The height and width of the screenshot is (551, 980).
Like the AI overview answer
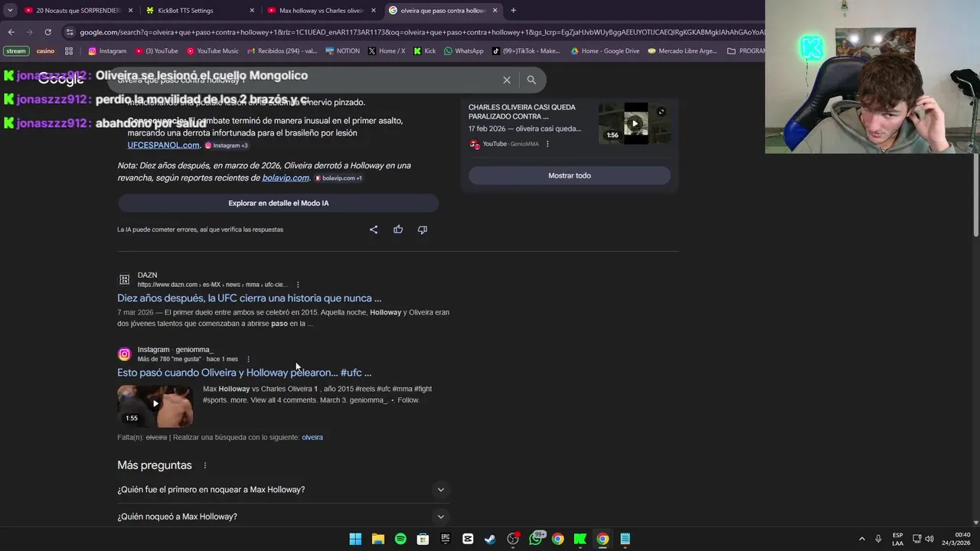(398, 230)
